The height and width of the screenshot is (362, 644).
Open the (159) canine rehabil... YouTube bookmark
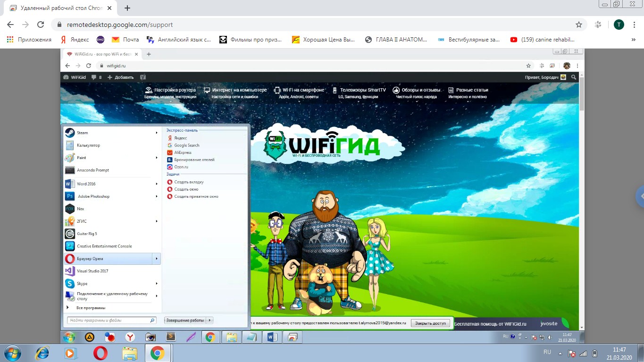(x=543, y=40)
